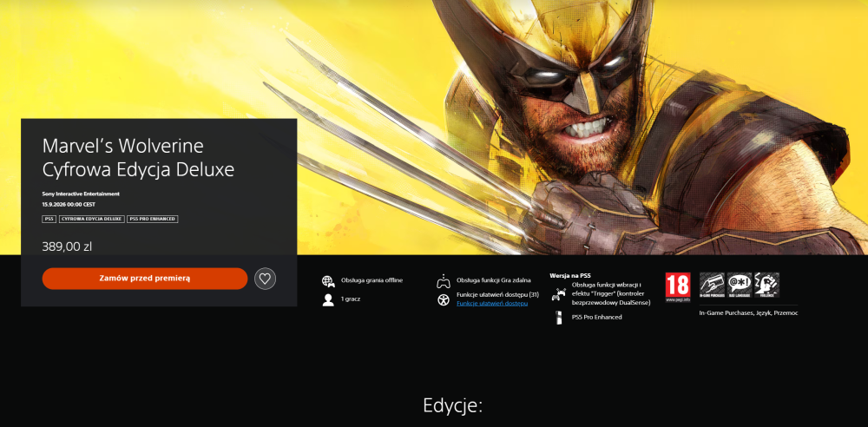Click the Sony Interactive Entertainment publisher name
The image size is (868, 427).
[81, 194]
